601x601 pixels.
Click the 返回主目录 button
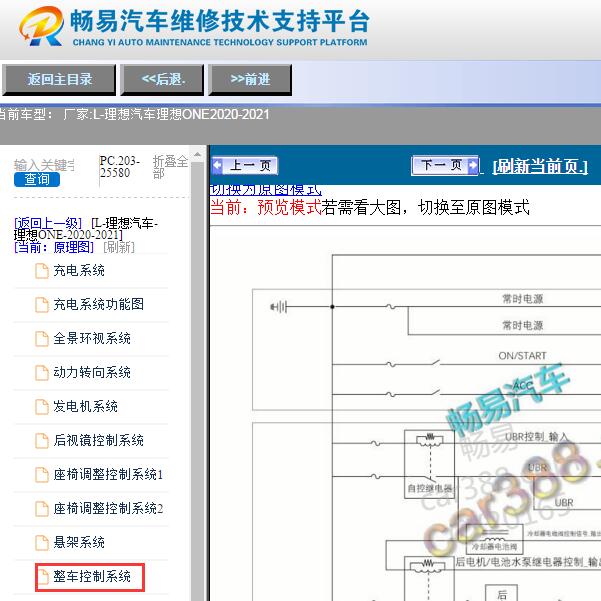coord(59,80)
